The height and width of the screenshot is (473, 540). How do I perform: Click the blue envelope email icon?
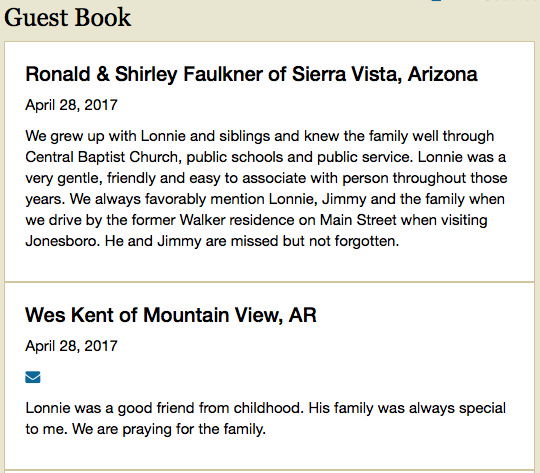point(33,377)
